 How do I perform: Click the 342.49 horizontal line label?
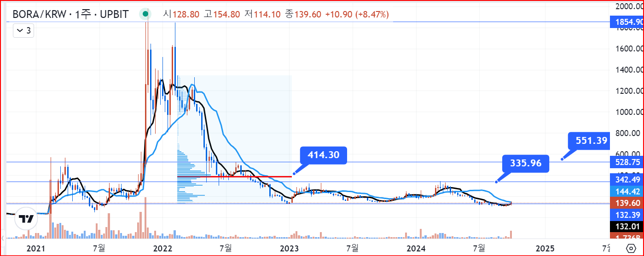(626, 179)
